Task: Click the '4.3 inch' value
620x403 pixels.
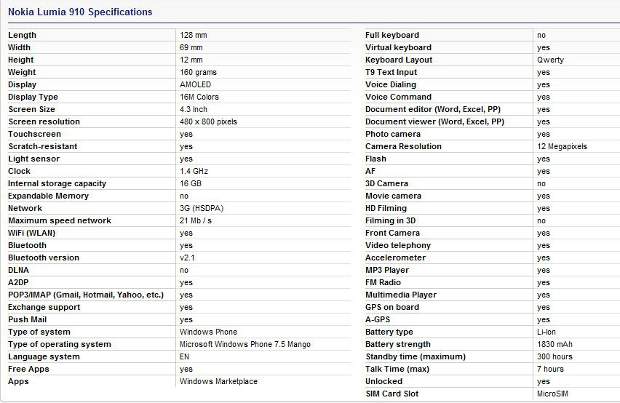Action: point(193,109)
